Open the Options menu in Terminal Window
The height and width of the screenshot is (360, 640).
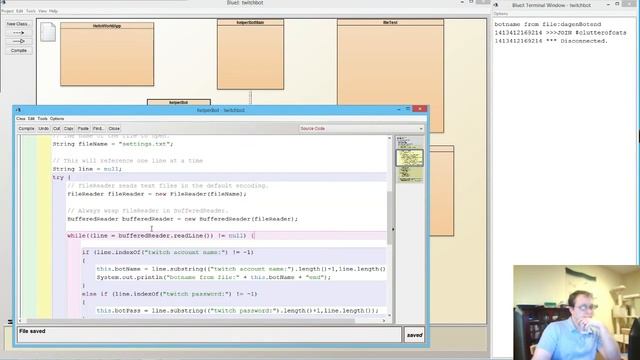pyautogui.click(x=501, y=14)
